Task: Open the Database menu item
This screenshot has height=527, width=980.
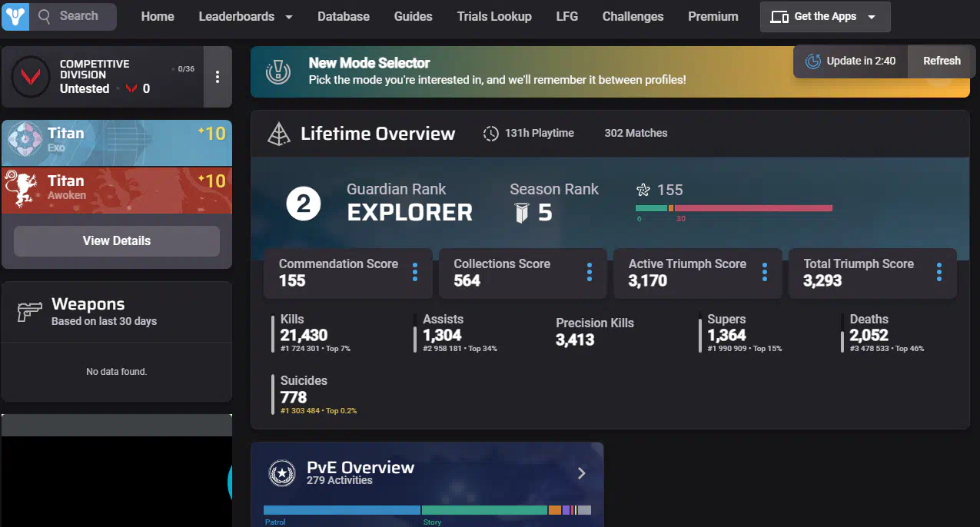Action: click(x=344, y=16)
